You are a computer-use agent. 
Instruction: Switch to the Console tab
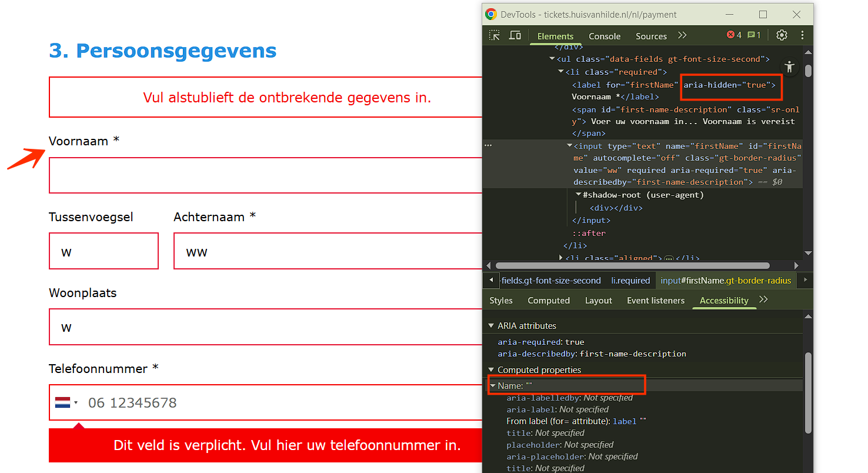[x=605, y=36]
